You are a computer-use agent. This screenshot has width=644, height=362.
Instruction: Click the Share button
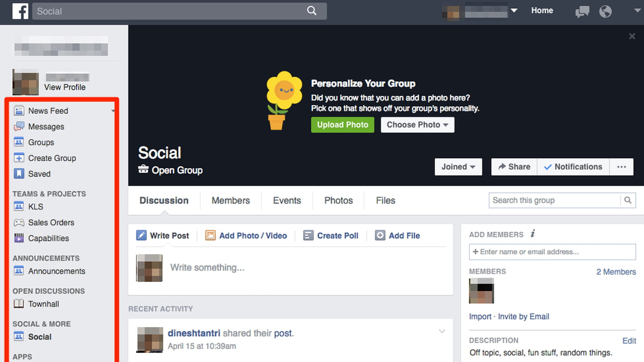point(514,167)
